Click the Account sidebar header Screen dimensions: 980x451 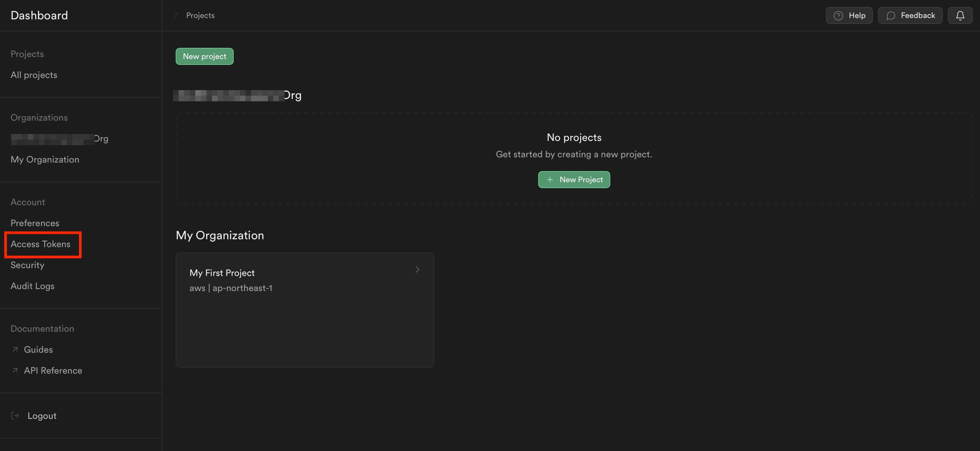coord(28,202)
